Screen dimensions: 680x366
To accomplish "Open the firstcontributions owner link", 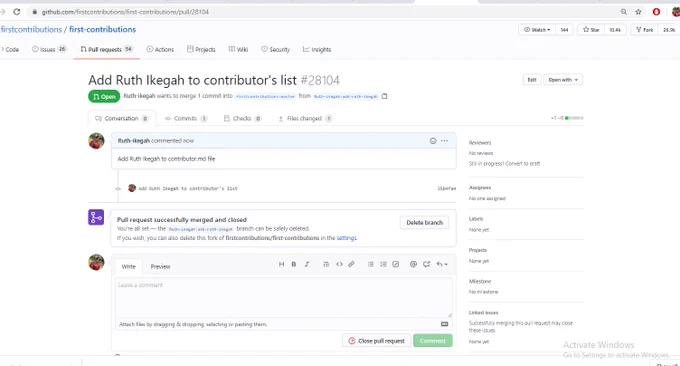I will pos(31,29).
